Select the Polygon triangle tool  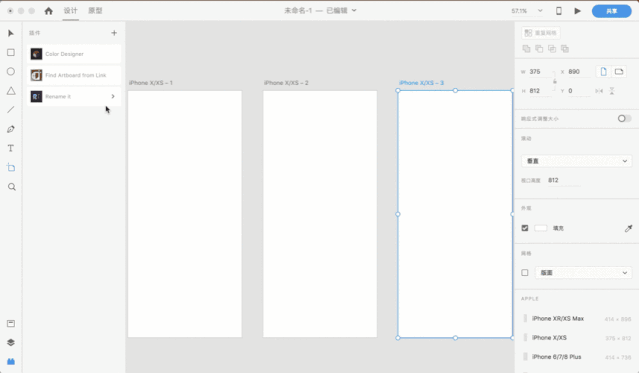coord(11,90)
